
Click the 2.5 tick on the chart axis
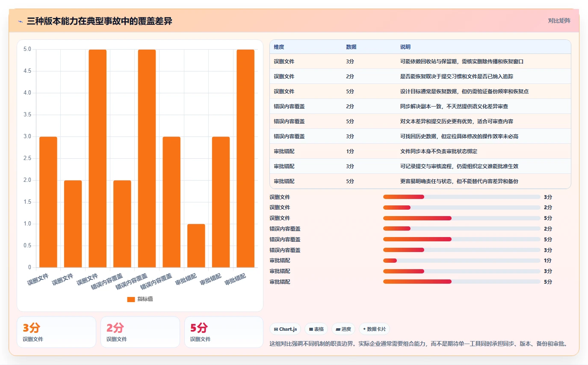[27, 158]
